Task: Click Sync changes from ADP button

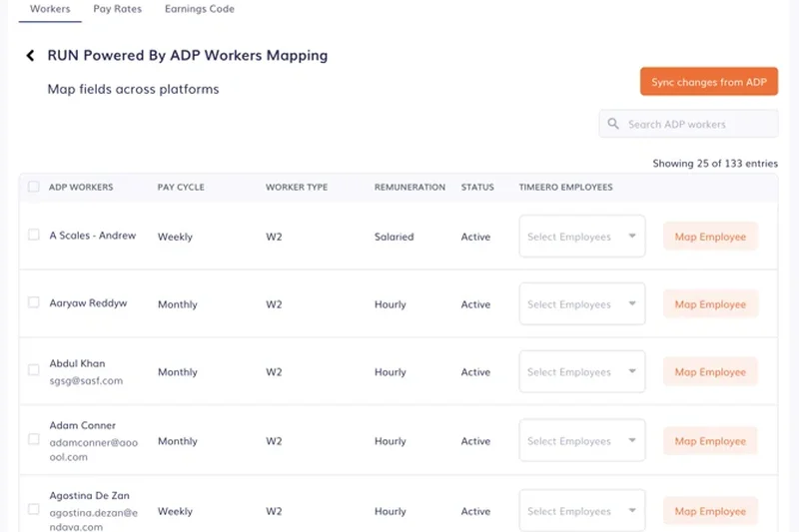Action: (708, 82)
